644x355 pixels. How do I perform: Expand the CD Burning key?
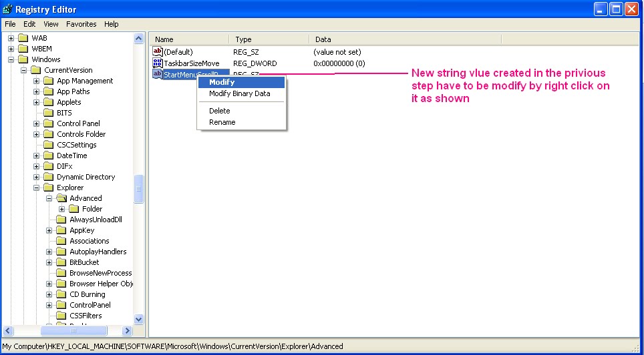49,294
